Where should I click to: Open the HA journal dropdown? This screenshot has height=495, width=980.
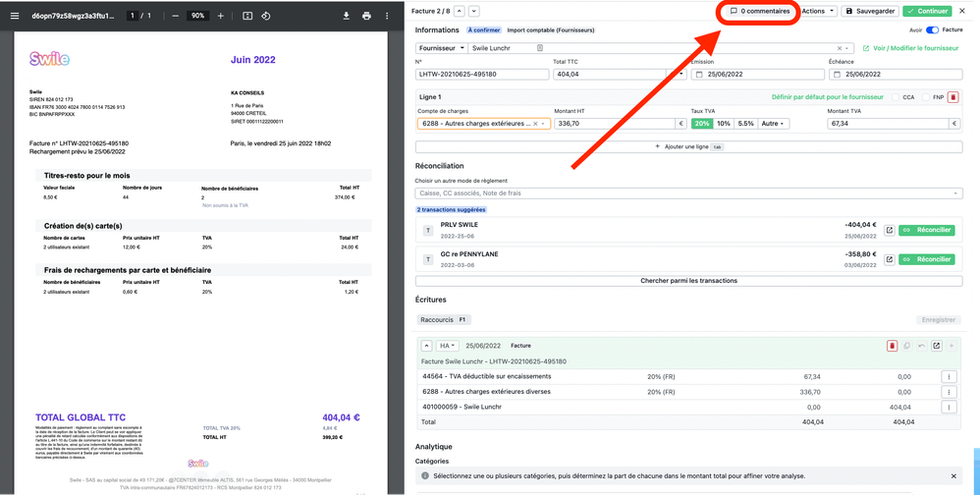[x=447, y=346]
